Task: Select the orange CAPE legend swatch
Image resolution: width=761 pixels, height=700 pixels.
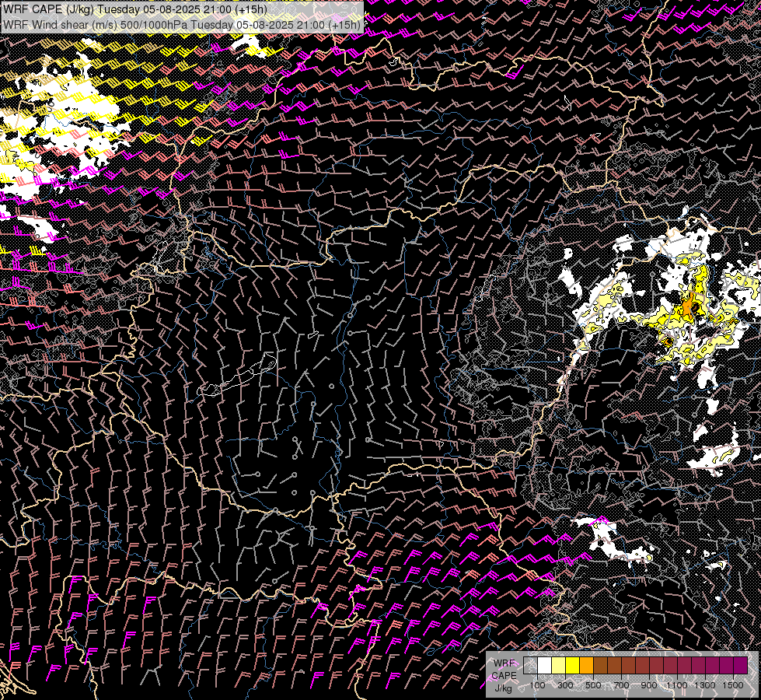Action: pyautogui.click(x=587, y=666)
